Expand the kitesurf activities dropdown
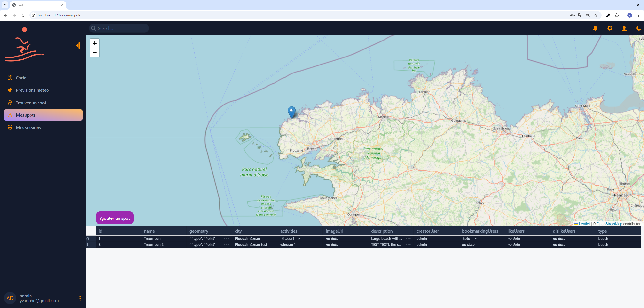Viewport: 644px width, 308px height. (x=298, y=238)
